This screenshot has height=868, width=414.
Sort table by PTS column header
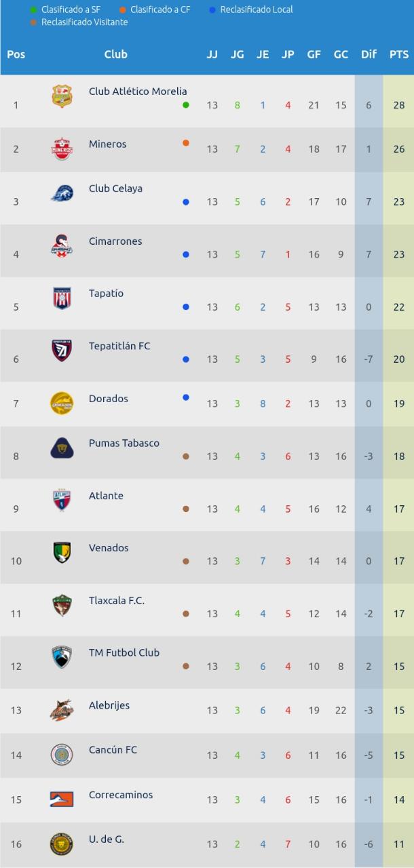(x=399, y=54)
